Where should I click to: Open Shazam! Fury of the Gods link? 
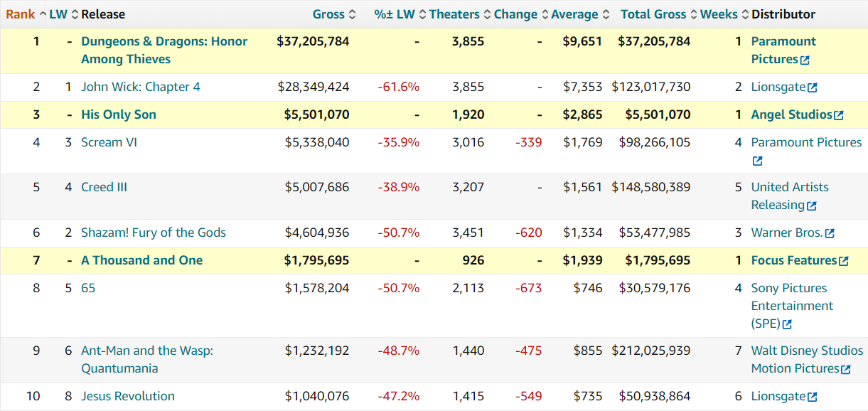tap(154, 233)
